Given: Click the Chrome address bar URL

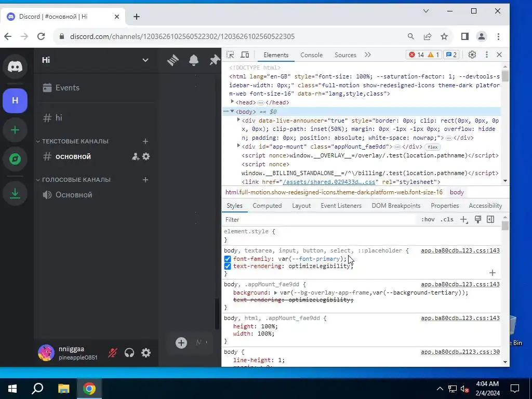Looking at the screenshot, I should tap(182, 36).
